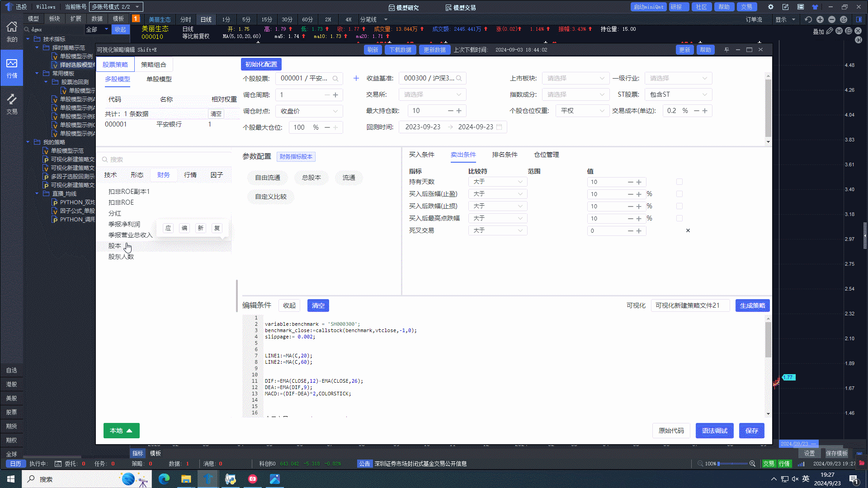Click the 初始化配置 button
Viewport: 868px width, 488px height.
pos(261,64)
